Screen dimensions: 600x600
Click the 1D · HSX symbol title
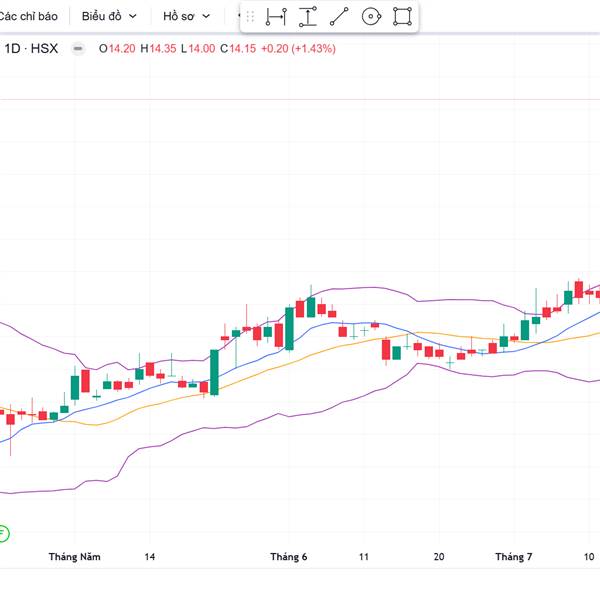click(31, 49)
